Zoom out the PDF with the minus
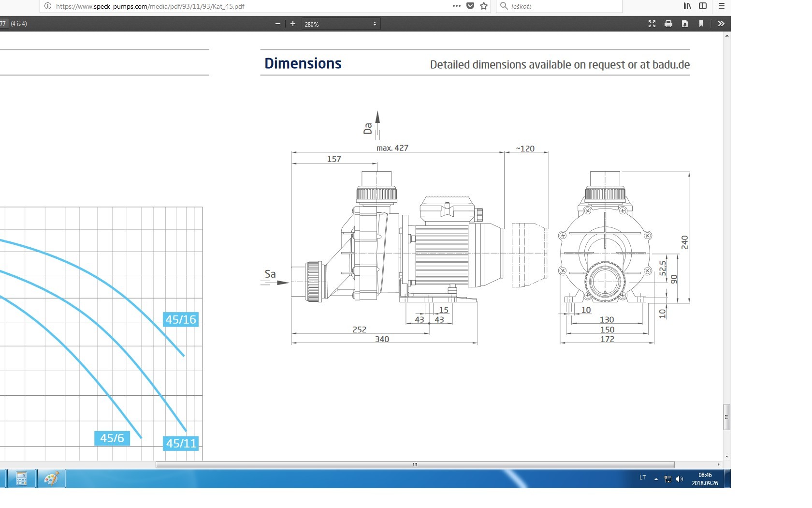The image size is (812, 508). coord(277,24)
